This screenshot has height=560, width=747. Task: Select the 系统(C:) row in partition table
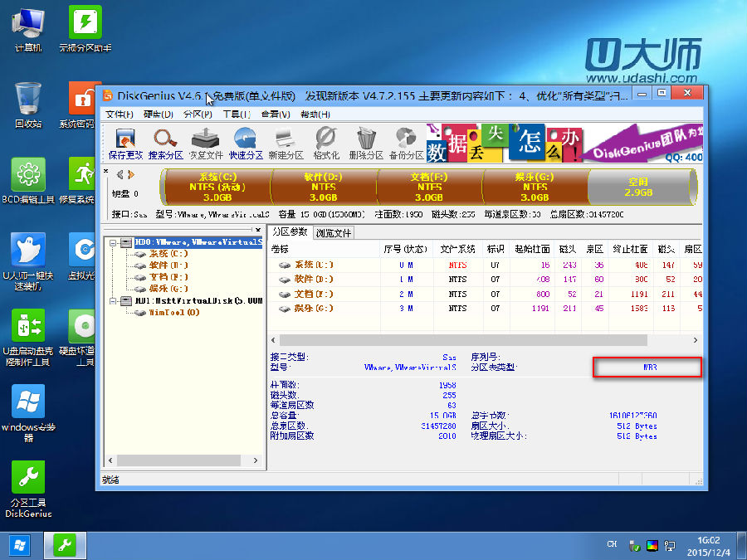pos(485,265)
